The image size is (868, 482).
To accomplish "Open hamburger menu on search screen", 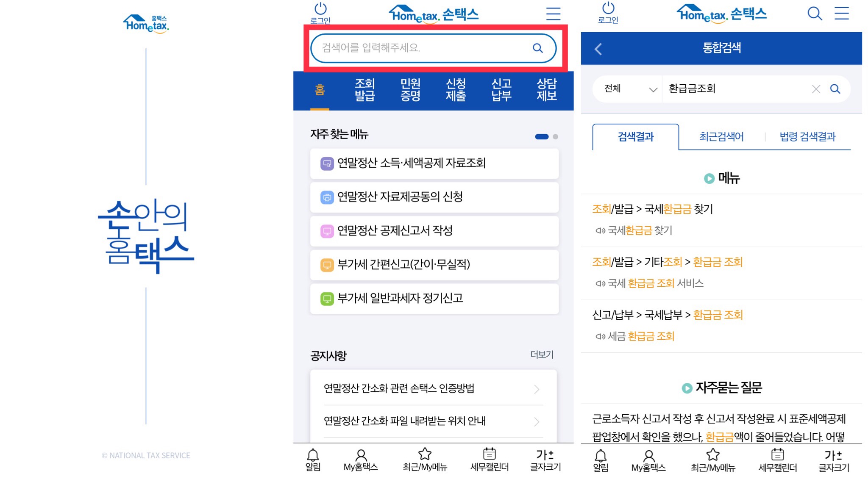I will click(842, 13).
